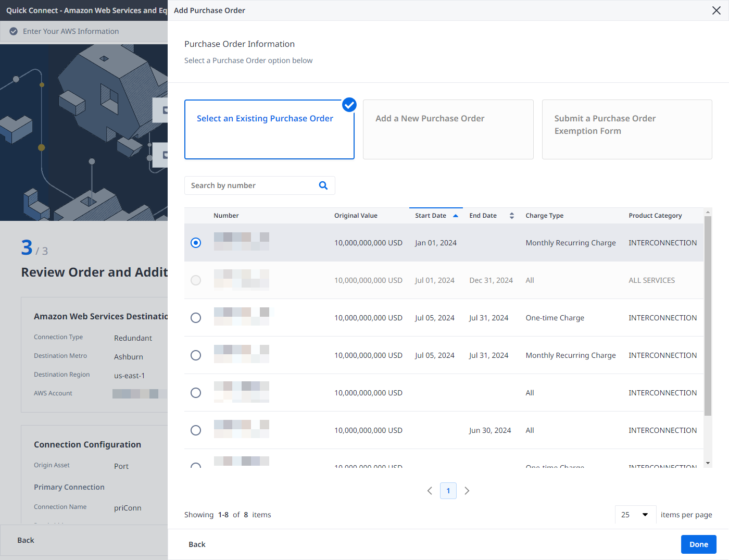Click Enter Your AWS Information step
Viewport: 729px width, 560px height.
click(71, 31)
